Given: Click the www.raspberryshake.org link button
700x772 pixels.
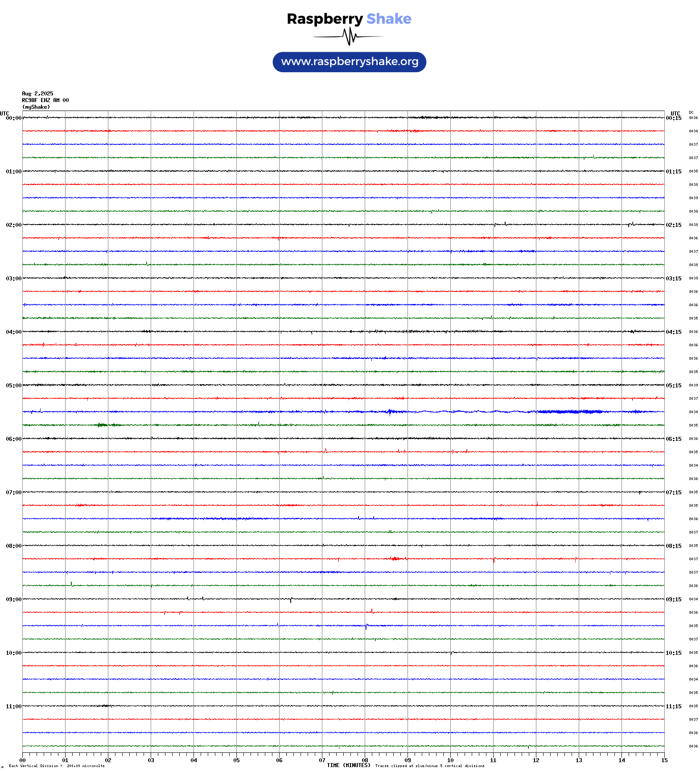Looking at the screenshot, I should pyautogui.click(x=350, y=62).
